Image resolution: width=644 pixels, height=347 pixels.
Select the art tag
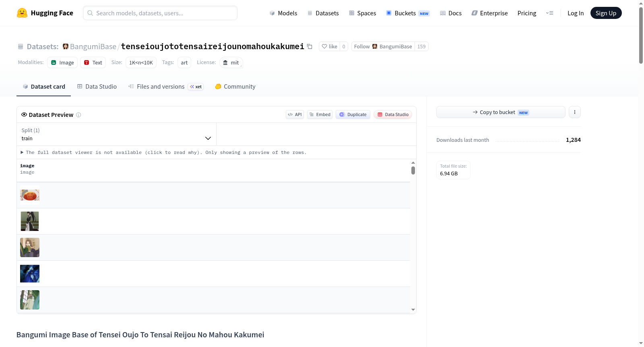[x=184, y=62]
